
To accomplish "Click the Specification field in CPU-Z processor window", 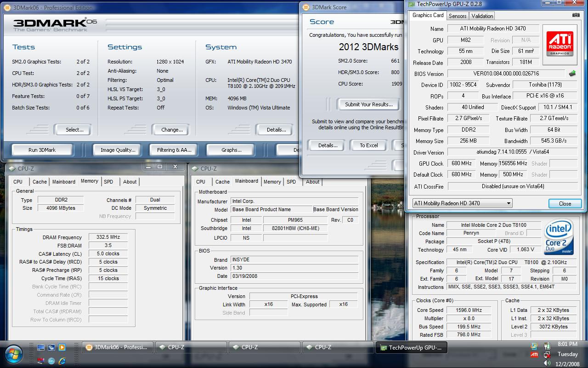I will tap(513, 262).
